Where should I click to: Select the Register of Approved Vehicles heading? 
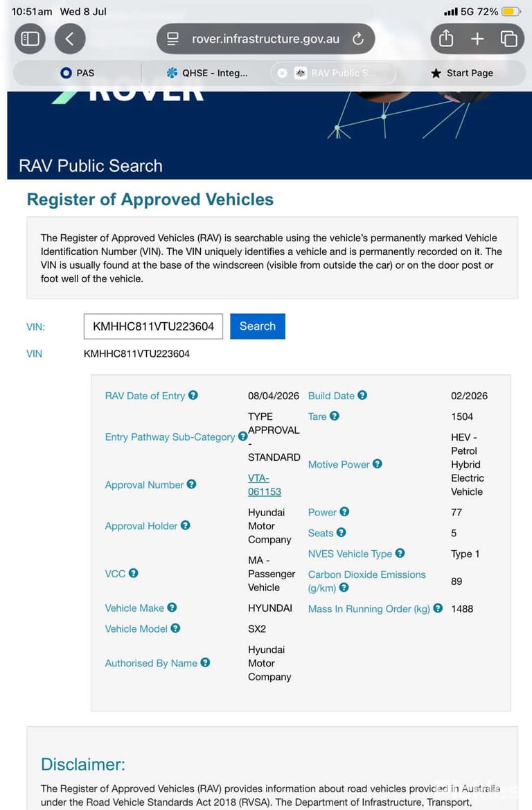coord(150,200)
